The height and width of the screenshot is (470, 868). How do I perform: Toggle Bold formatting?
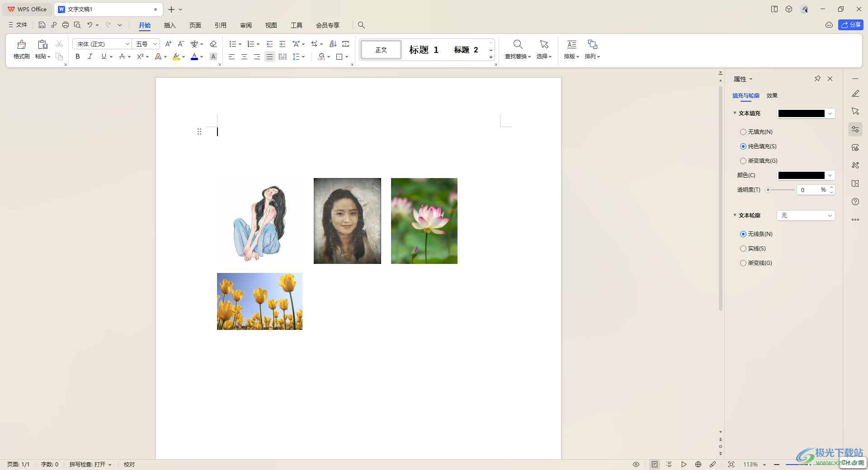coord(78,56)
